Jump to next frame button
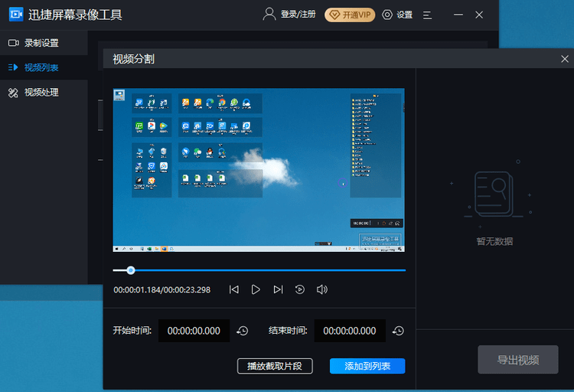Viewport: 574px width, 392px height. (278, 289)
